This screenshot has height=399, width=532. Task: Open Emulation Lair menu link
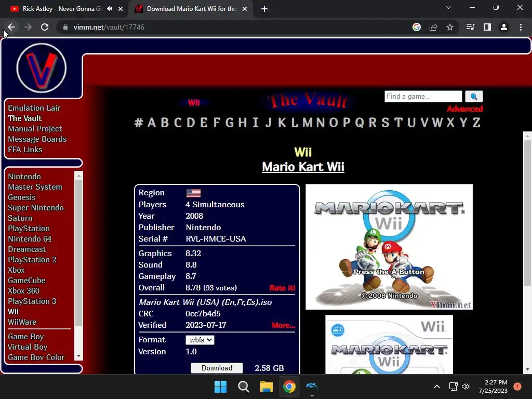(x=34, y=108)
